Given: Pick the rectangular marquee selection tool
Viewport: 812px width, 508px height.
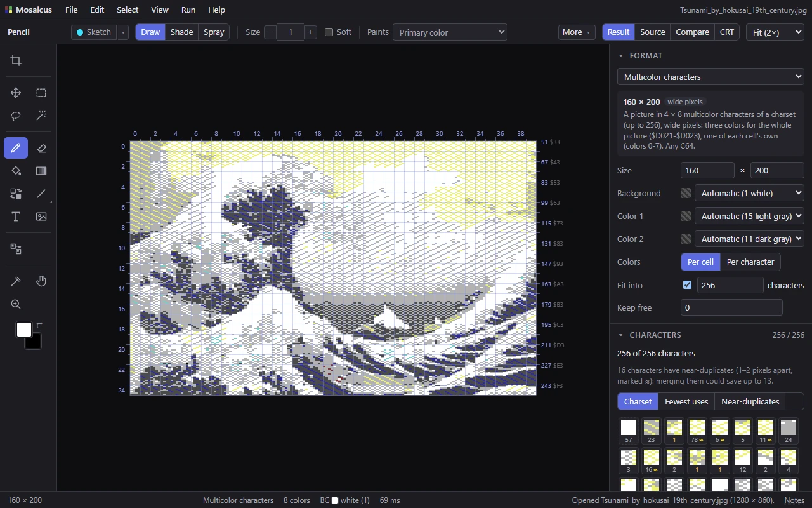Looking at the screenshot, I should [x=41, y=93].
